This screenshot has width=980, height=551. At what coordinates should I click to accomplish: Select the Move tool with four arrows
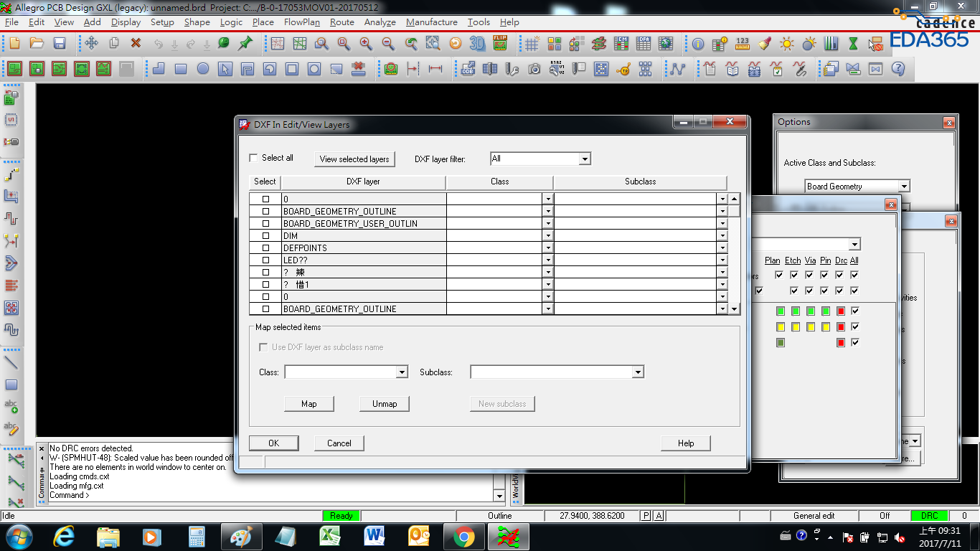point(91,44)
